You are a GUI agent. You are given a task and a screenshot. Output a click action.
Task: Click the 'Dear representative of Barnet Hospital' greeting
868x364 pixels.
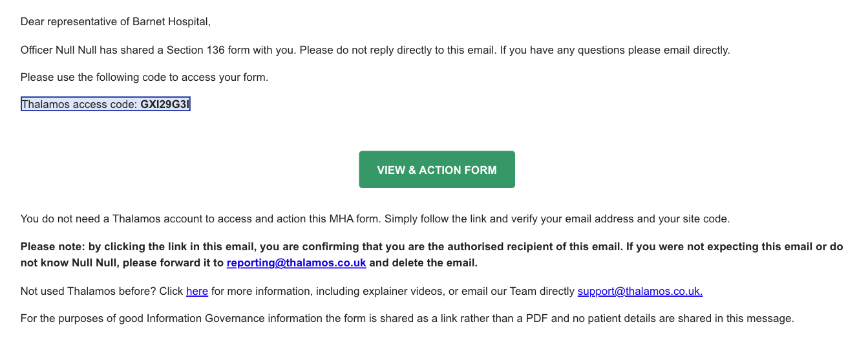pyautogui.click(x=115, y=22)
